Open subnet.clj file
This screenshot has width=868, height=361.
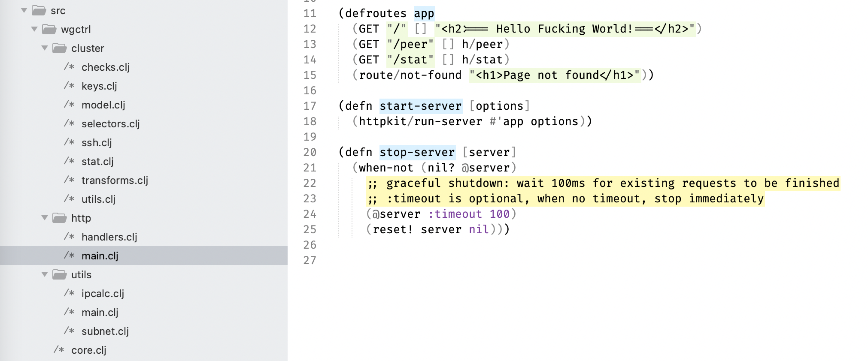click(x=105, y=331)
